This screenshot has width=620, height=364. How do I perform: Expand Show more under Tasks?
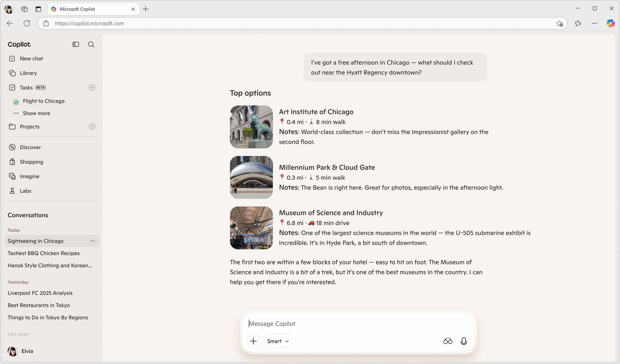coord(36,113)
